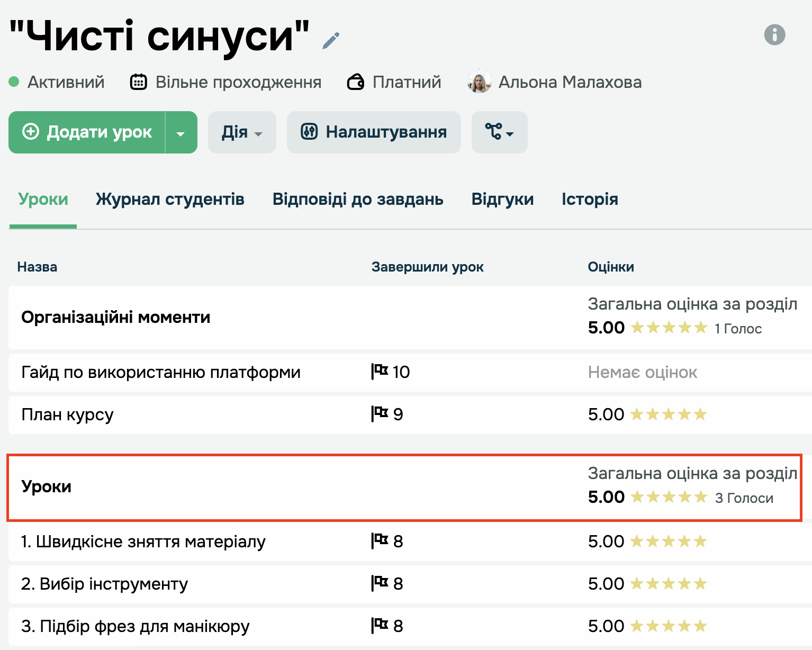Image resolution: width=812 pixels, height=650 pixels.
Task: Click the calendar icon beside Вільне проходження
Action: [139, 82]
